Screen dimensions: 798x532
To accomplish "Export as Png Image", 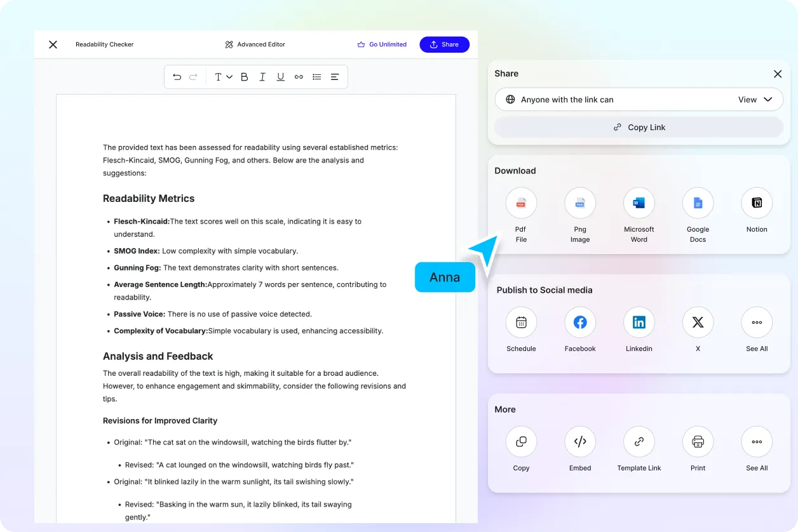I will tap(579, 203).
